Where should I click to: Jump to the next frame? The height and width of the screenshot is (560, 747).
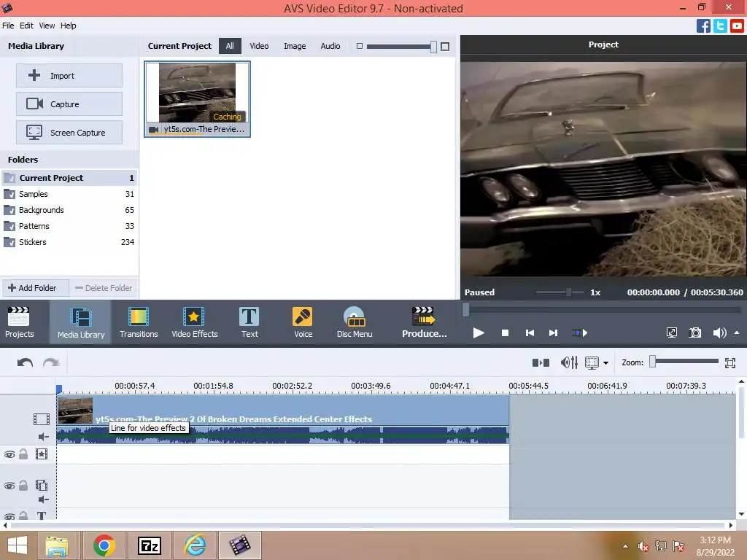tap(553, 332)
